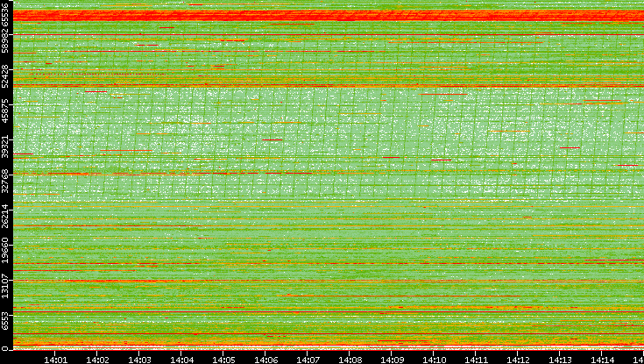The width and height of the screenshot is (644, 364).
Task: Click the 14:14 time axis label
Action: [602, 360]
